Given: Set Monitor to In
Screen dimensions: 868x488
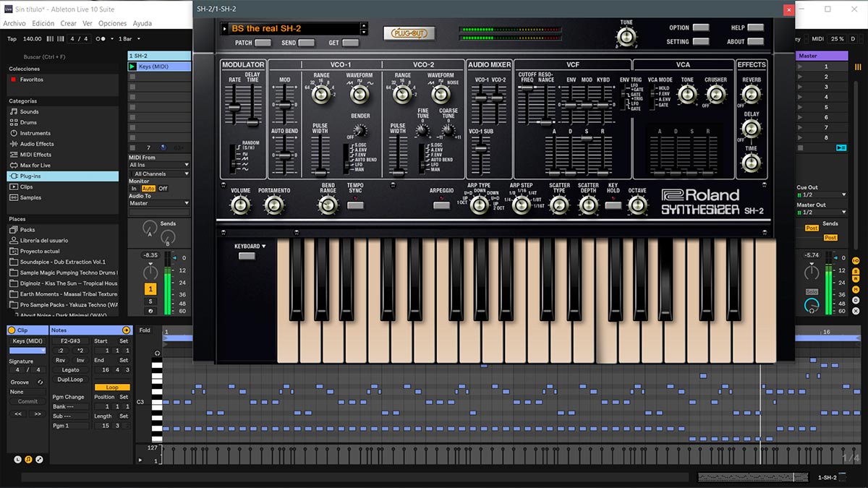Looking at the screenshot, I should pyautogui.click(x=134, y=189).
